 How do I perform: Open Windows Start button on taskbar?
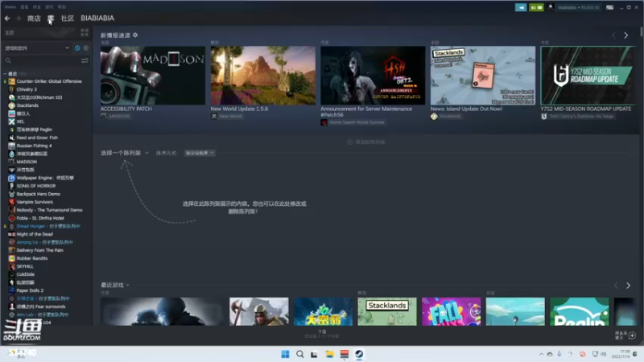click(x=285, y=354)
